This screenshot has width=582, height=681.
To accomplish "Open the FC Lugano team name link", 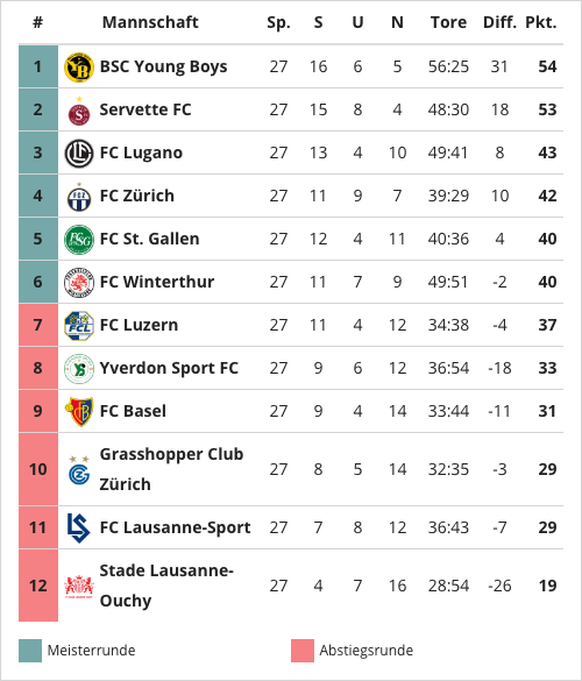I will point(141,153).
